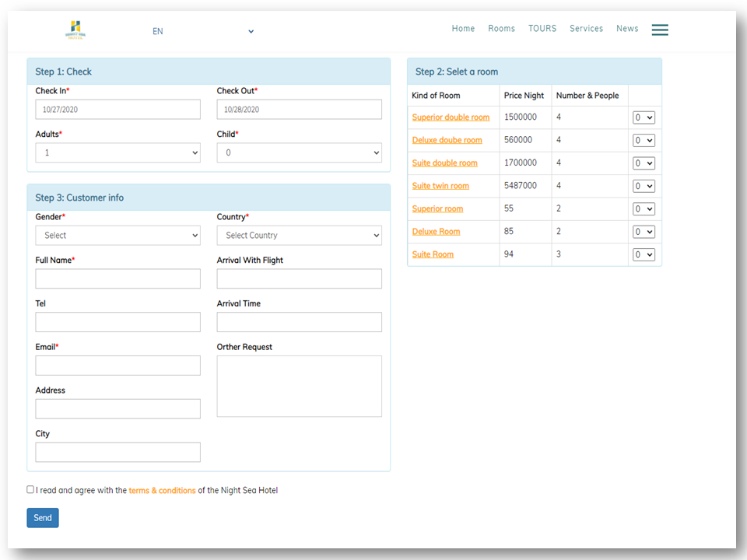This screenshot has width=747, height=560.
Task: Expand the Gender select box
Action: pyautogui.click(x=117, y=236)
